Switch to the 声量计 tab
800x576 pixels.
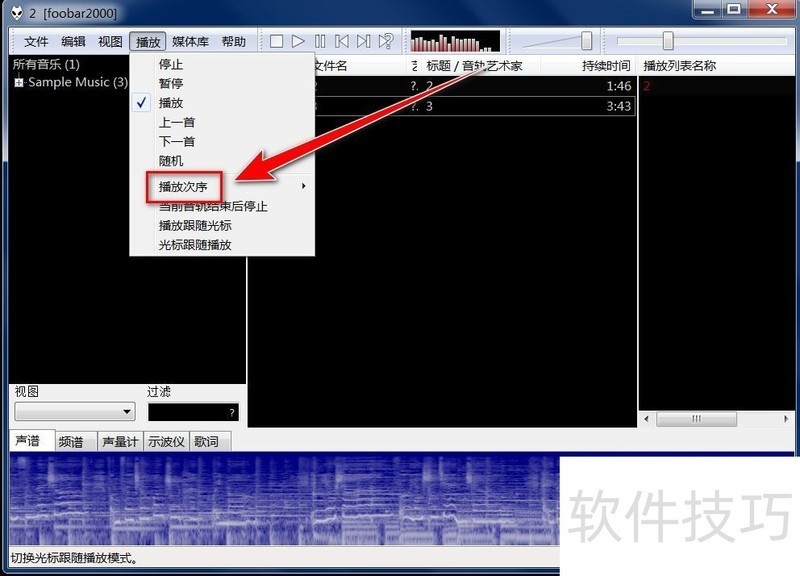[120, 442]
